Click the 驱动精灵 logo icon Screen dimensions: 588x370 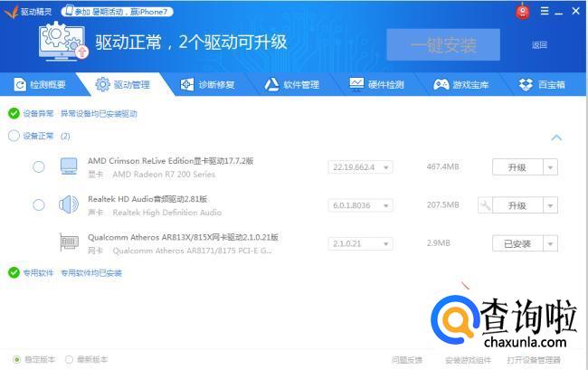click(x=11, y=12)
